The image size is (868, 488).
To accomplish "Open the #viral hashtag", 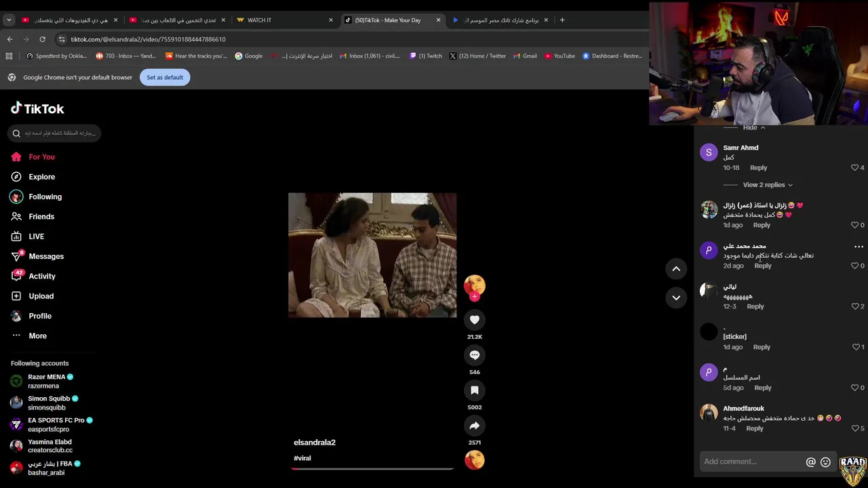I will [x=302, y=458].
